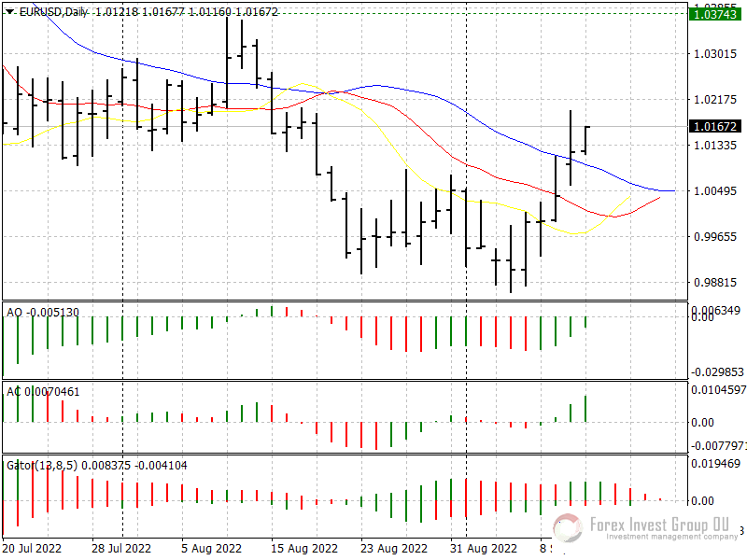Click the 0.019469 value on Gator scale
This screenshot has height=560, width=747.
tap(717, 463)
